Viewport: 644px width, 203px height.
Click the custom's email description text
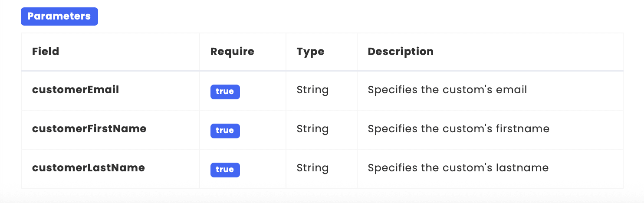[x=447, y=90]
